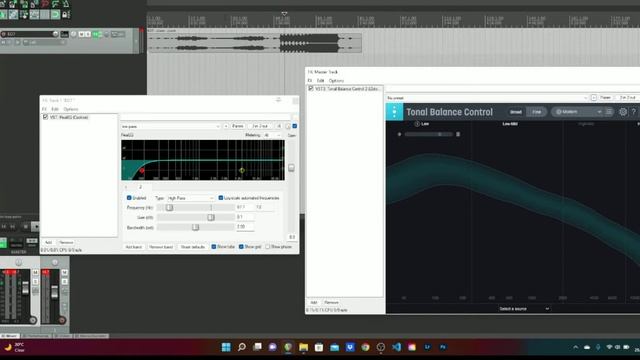
Task: Click Add button in Track 1 FX window
Action: click(x=48, y=242)
